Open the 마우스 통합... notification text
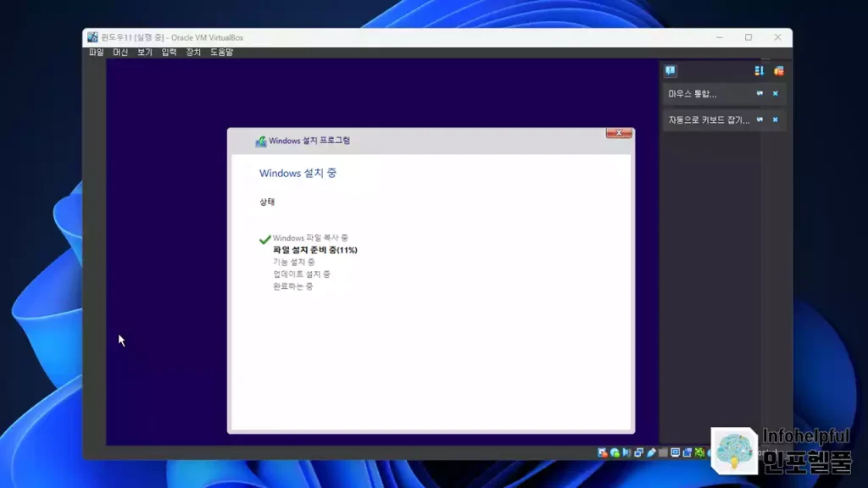This screenshot has width=868, height=488. point(692,93)
